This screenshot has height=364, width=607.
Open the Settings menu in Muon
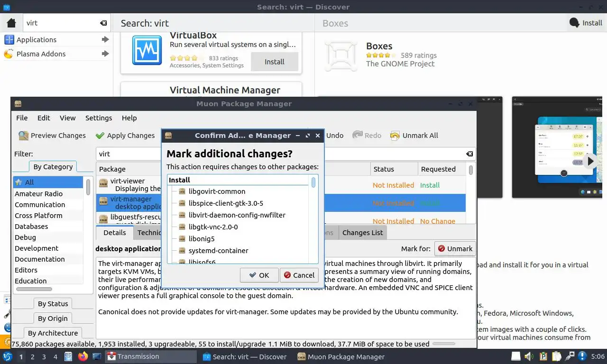click(x=99, y=118)
